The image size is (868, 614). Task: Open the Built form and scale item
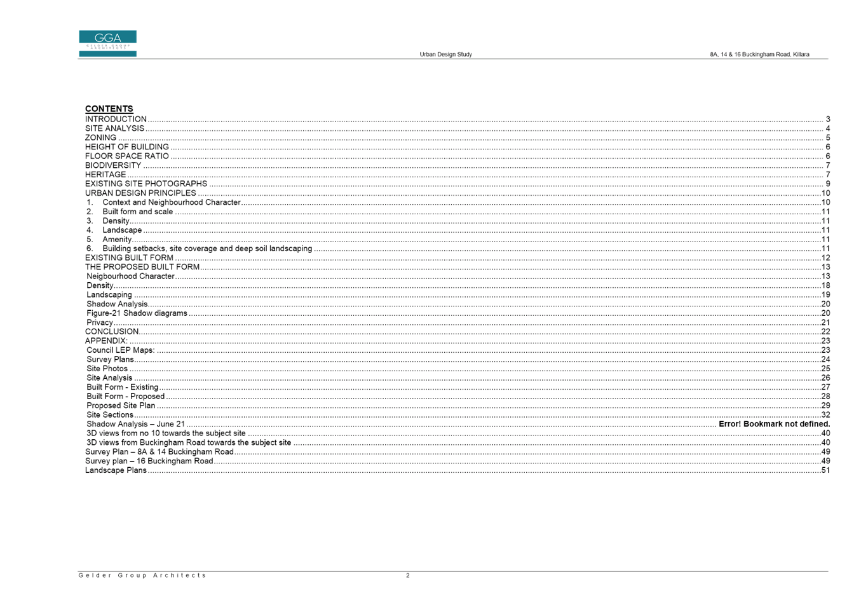pyautogui.click(x=137, y=212)
